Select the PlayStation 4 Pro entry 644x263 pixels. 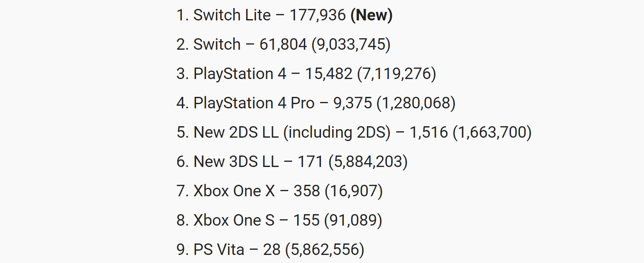click(x=316, y=103)
